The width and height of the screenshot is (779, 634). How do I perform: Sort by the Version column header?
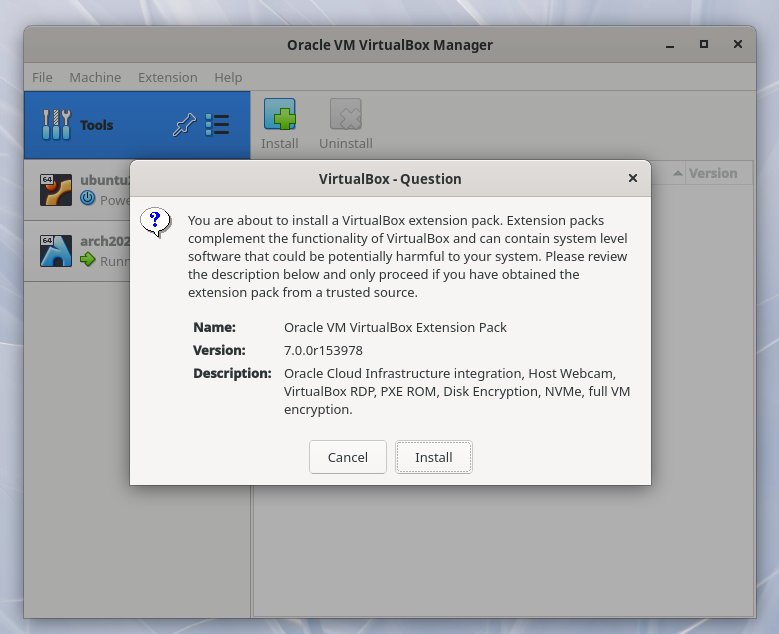712,173
